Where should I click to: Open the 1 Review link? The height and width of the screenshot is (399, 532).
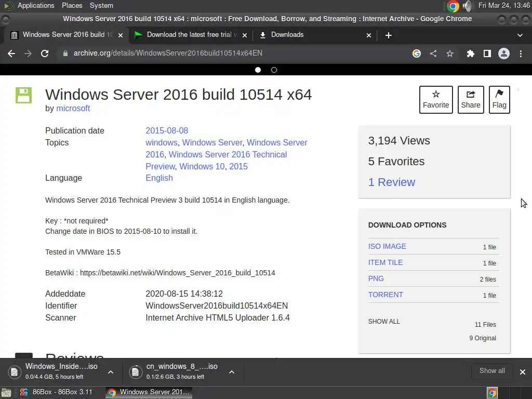click(x=392, y=182)
